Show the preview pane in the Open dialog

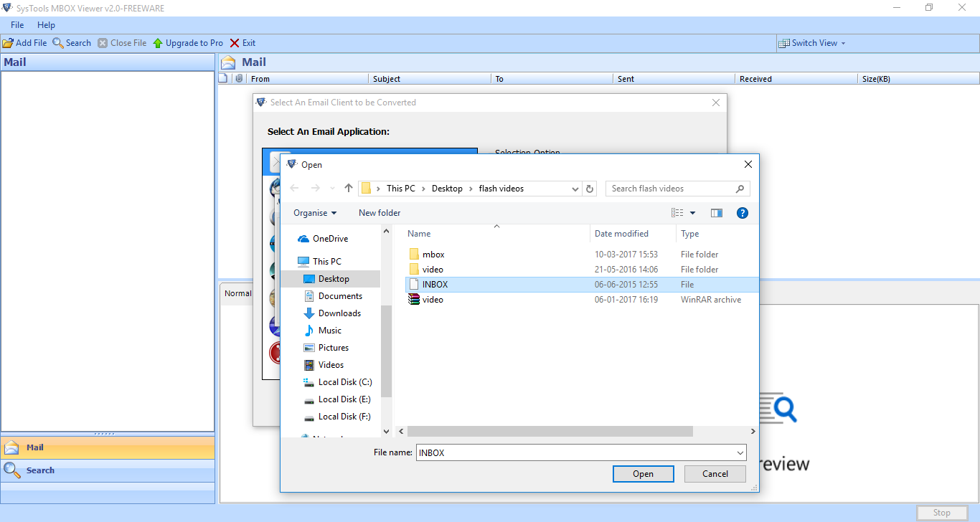coord(716,212)
